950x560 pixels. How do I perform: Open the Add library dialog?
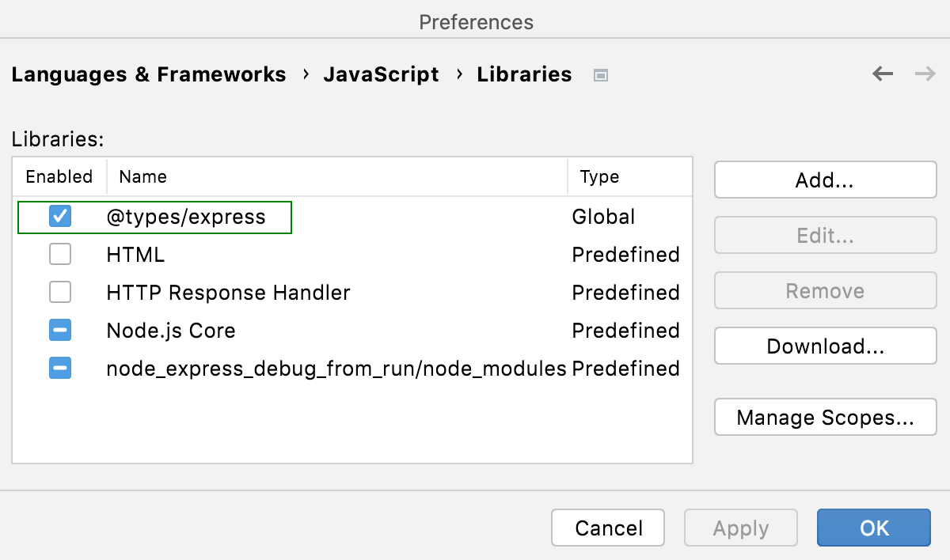tap(825, 180)
